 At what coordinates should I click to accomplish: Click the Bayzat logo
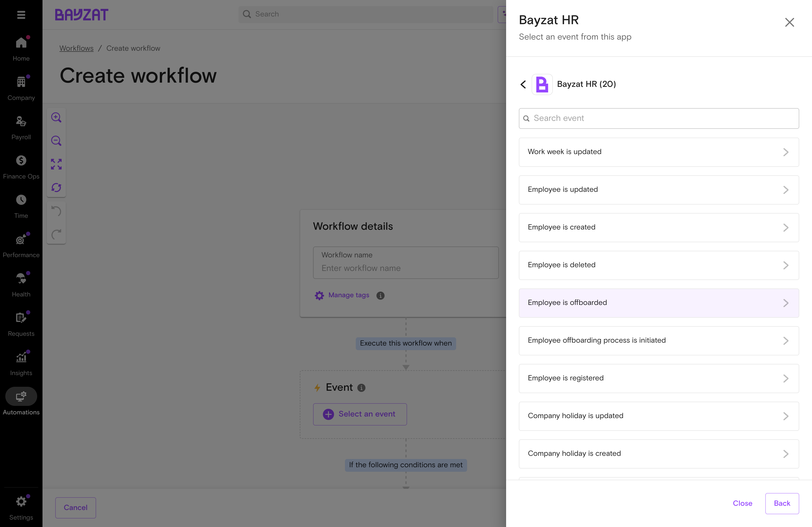82,14
